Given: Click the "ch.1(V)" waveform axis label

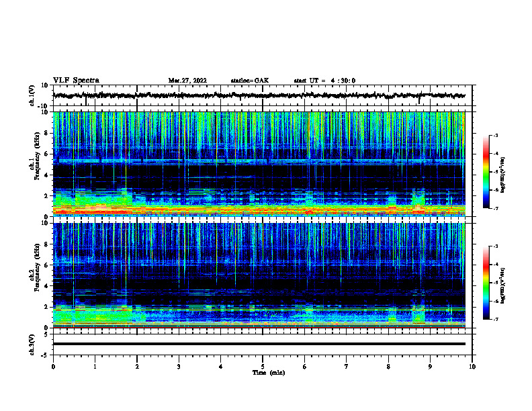Looking at the screenshot, I should (x=32, y=95).
